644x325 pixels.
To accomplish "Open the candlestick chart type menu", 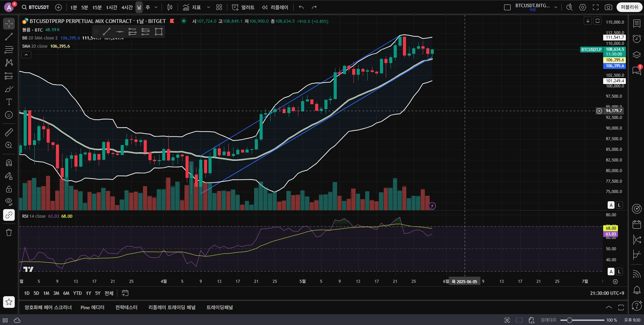I will (170, 7).
